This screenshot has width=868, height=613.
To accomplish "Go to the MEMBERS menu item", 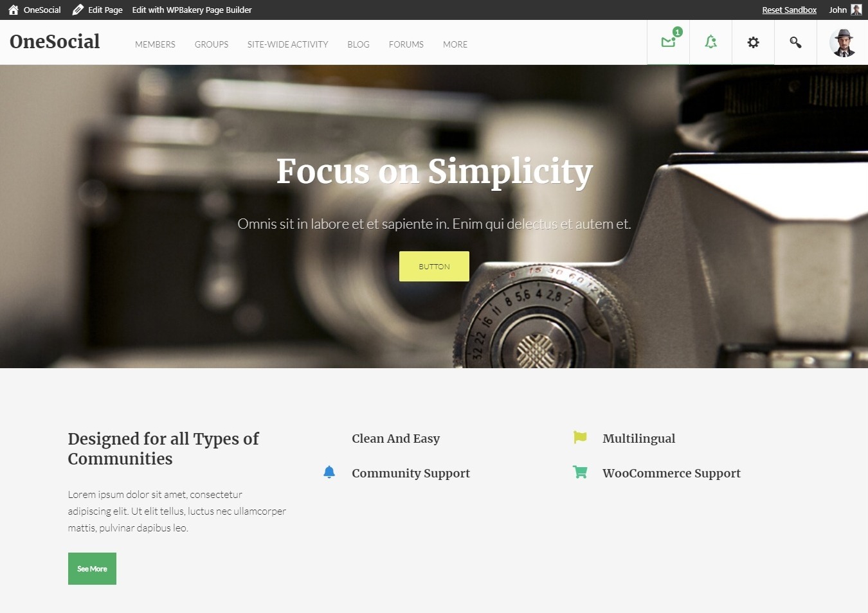I will coord(155,44).
